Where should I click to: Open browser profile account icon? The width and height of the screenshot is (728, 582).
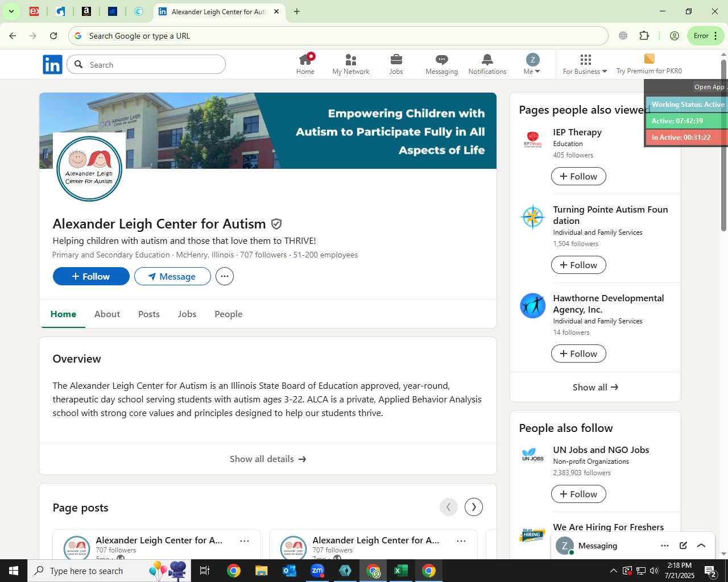click(675, 36)
